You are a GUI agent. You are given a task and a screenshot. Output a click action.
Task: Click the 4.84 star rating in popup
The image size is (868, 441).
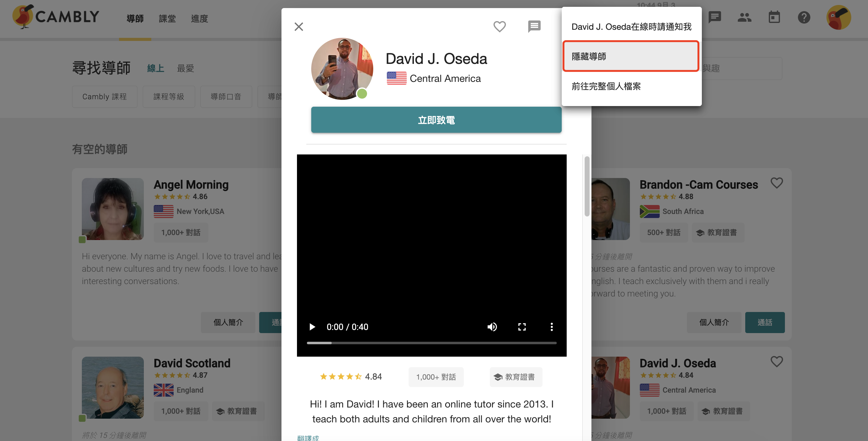350,376
